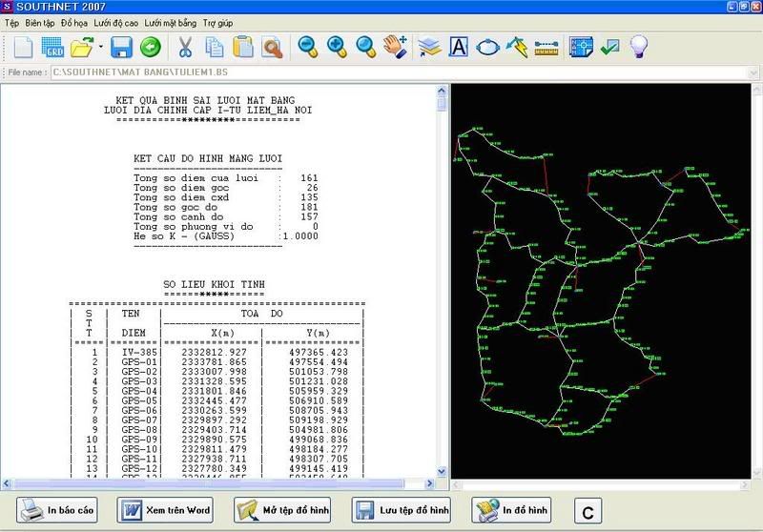Open the GRD grid file icon
This screenshot has width=763, height=532.
click(52, 47)
